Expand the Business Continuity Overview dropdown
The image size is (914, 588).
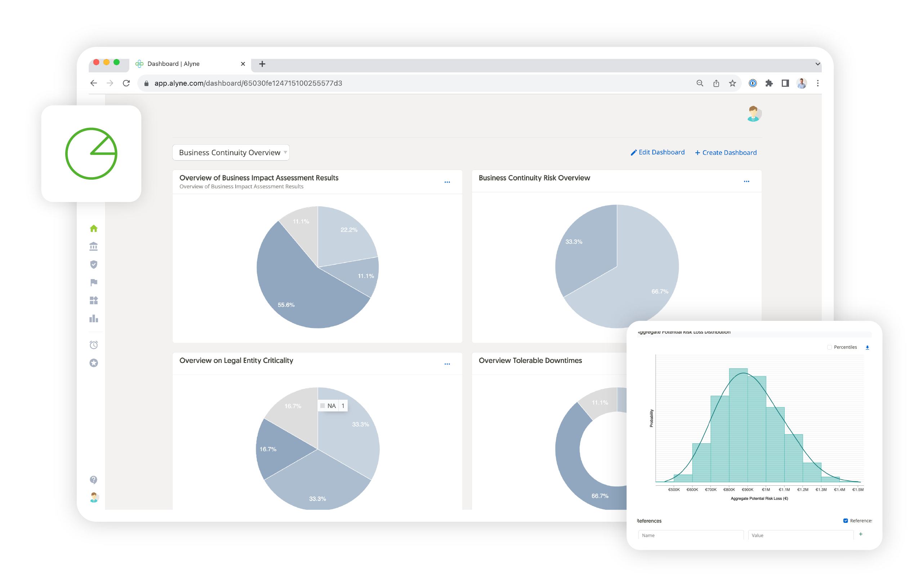pyautogui.click(x=231, y=152)
